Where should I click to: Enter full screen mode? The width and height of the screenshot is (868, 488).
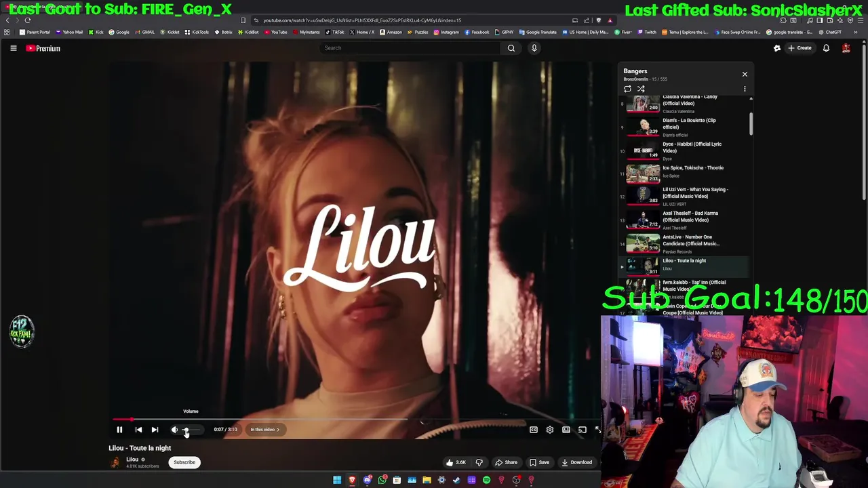pos(597,429)
